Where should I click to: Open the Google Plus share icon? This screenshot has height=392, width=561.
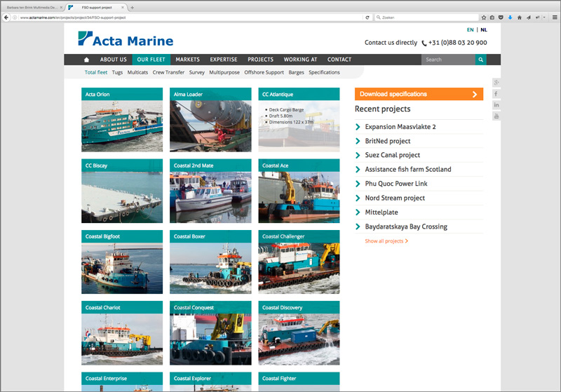click(496, 83)
